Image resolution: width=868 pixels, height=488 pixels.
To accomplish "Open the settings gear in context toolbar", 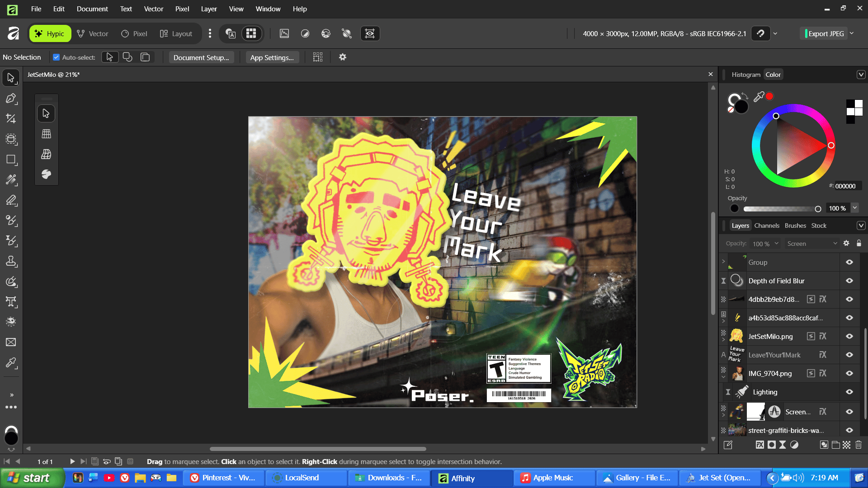I will pyautogui.click(x=343, y=57).
